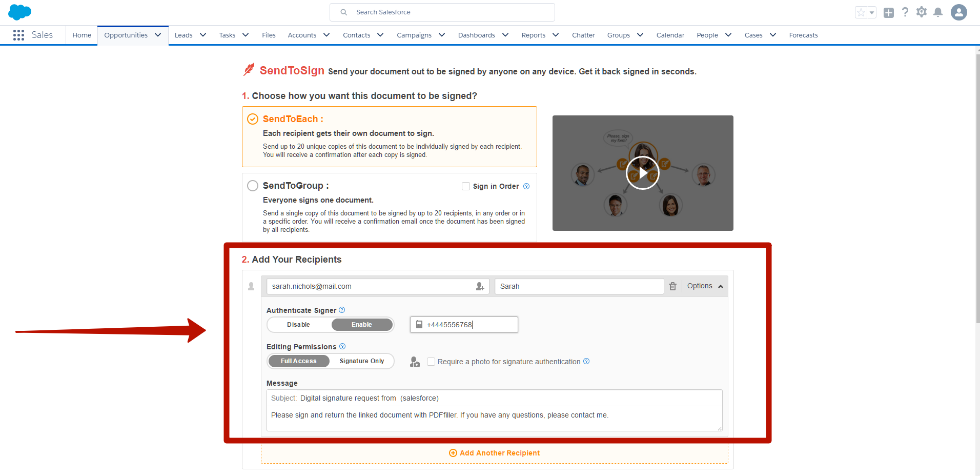Open the Salesforce cloud logo
Screen dimensions: 980x476
click(19, 12)
